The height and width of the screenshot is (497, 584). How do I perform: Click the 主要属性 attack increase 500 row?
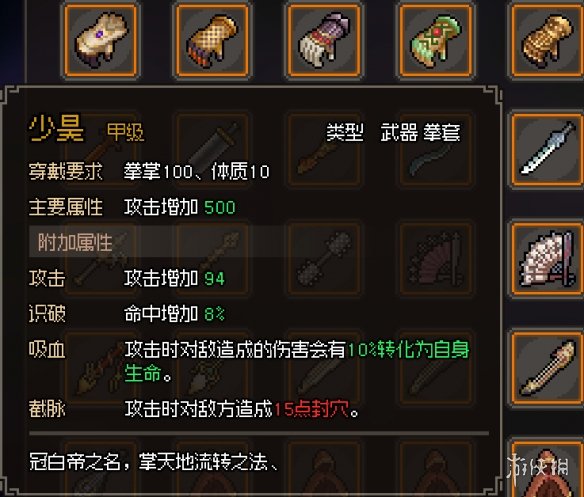132,207
